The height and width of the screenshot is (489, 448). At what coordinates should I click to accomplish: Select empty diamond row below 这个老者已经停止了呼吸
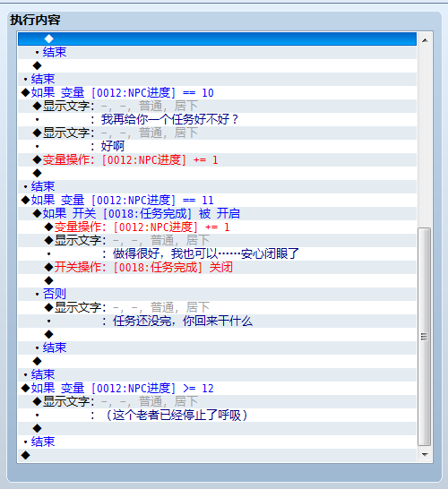coord(217,428)
